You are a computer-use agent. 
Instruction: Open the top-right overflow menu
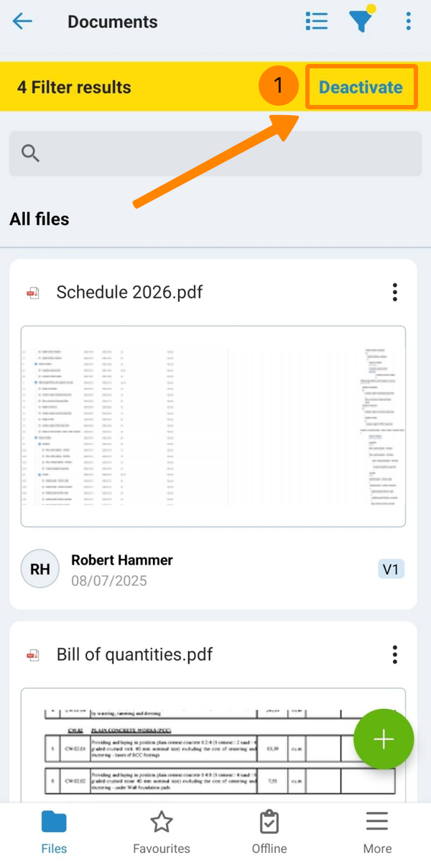[x=408, y=21]
